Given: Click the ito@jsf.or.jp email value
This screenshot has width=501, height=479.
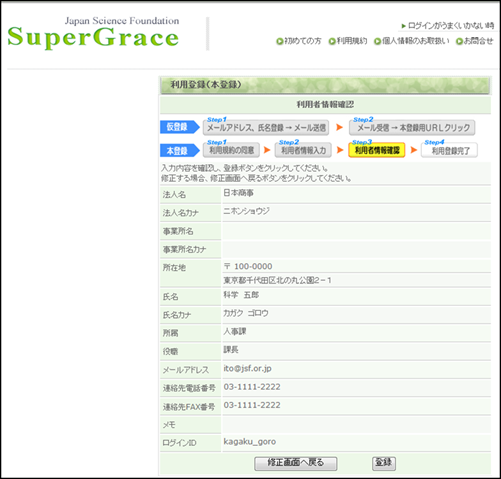Looking at the screenshot, I should (x=247, y=369).
